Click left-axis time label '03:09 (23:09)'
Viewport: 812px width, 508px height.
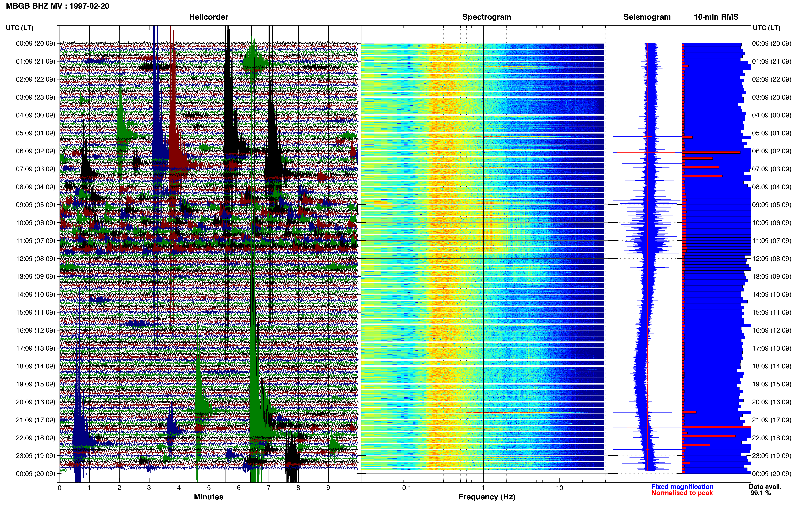click(x=36, y=97)
